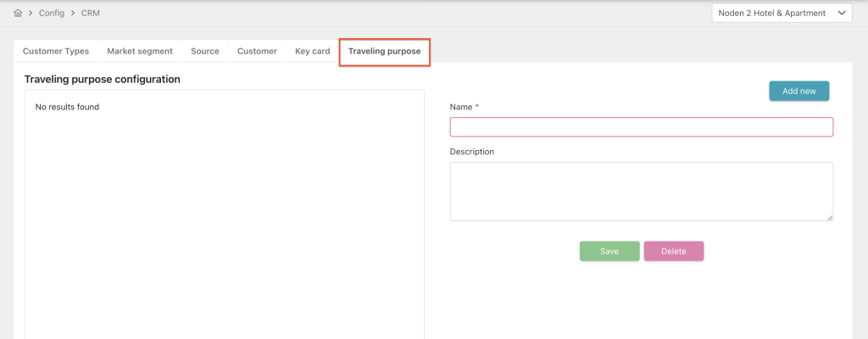Viewport: 868px width, 339px height.
Task: Select the Traveling purpose tab
Action: [384, 52]
